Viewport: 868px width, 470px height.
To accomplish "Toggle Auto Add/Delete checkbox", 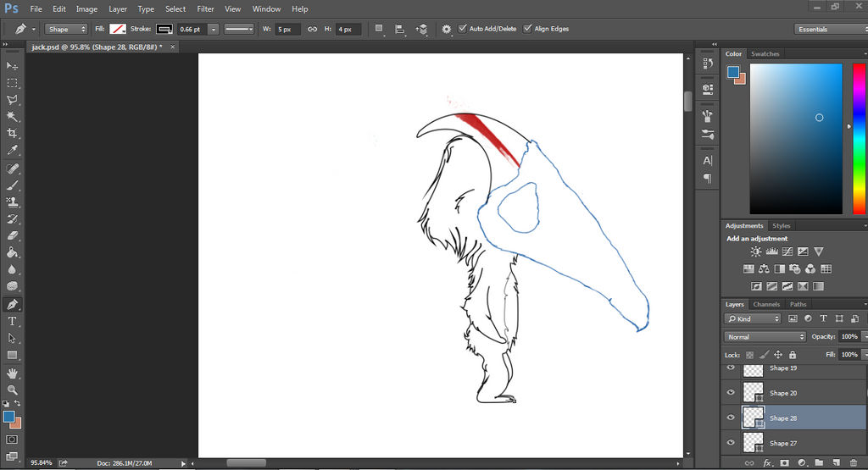I will (463, 29).
